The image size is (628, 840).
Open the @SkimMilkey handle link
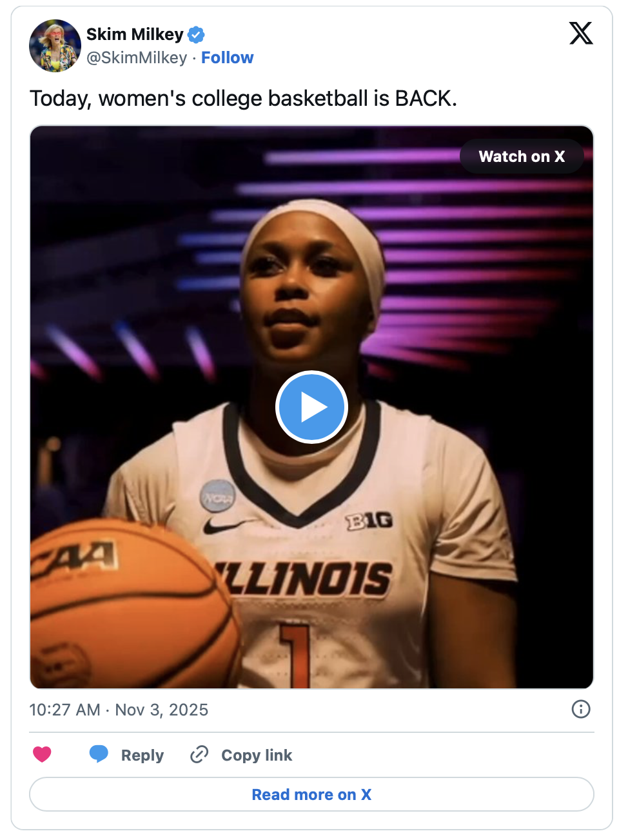coord(137,58)
